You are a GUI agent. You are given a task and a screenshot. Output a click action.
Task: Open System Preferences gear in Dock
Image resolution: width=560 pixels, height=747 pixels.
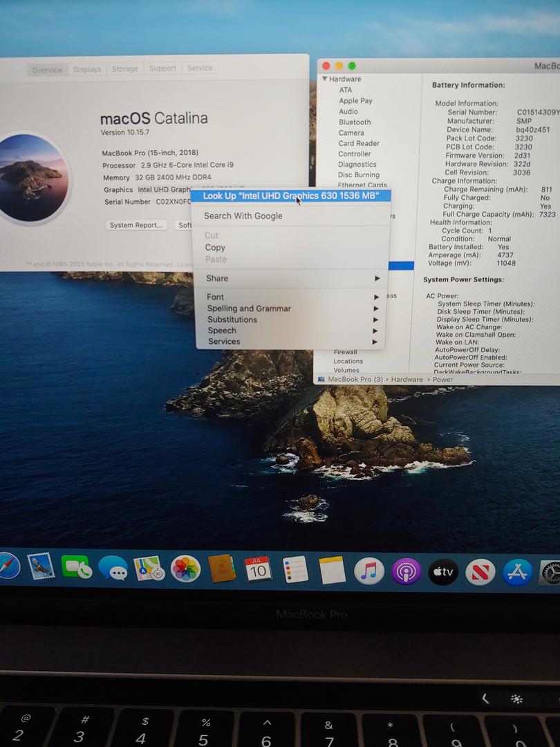click(550, 573)
